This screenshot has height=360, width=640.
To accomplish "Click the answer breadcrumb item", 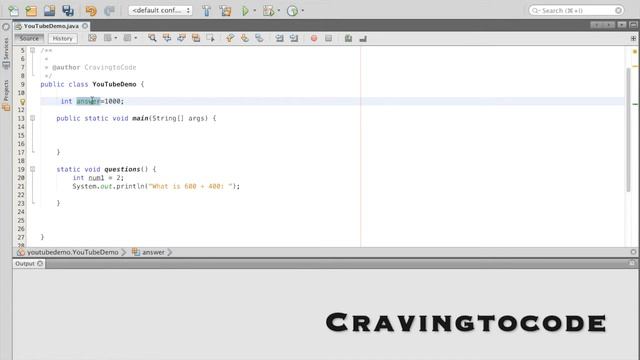I will coord(153,252).
